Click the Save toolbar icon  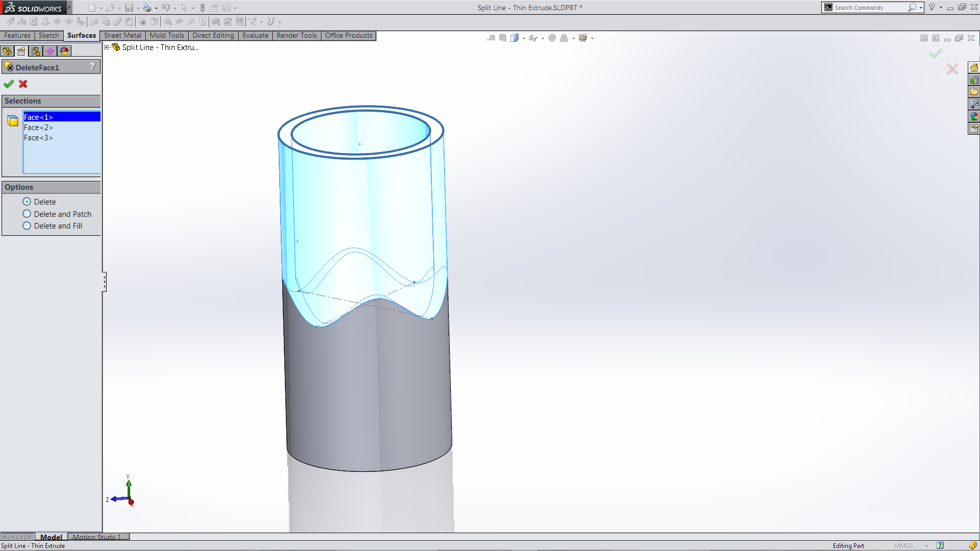[129, 8]
